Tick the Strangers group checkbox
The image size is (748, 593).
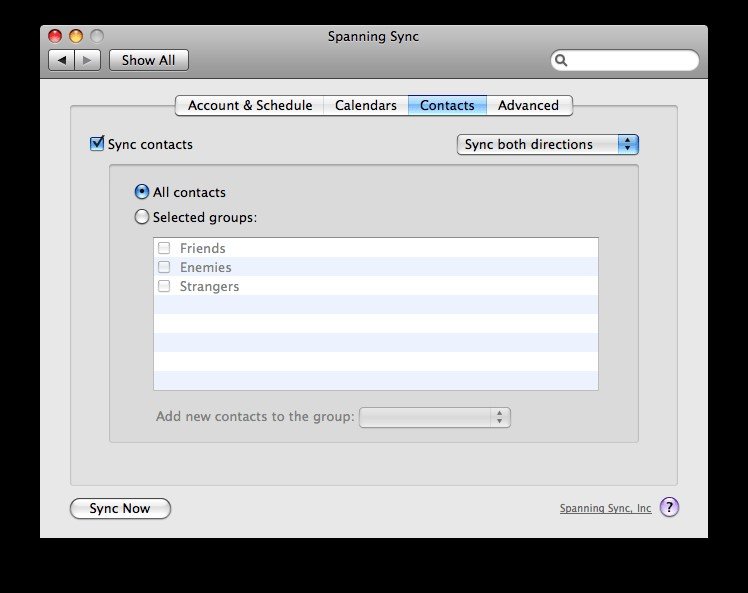pos(164,286)
